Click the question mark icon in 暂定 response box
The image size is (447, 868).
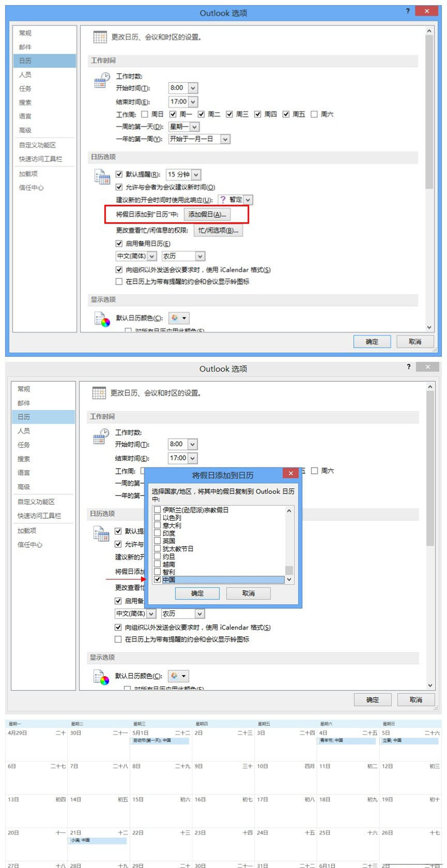point(223,200)
